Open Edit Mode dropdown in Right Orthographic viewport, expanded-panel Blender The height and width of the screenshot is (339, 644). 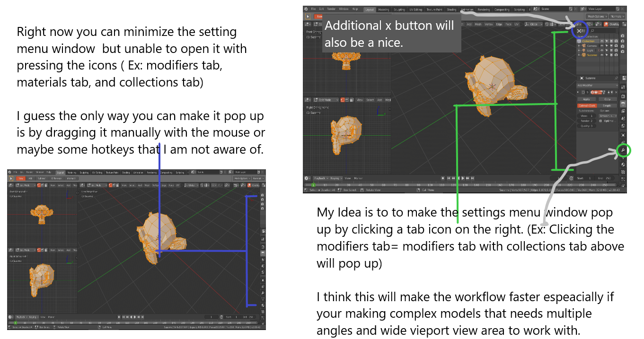point(326,100)
